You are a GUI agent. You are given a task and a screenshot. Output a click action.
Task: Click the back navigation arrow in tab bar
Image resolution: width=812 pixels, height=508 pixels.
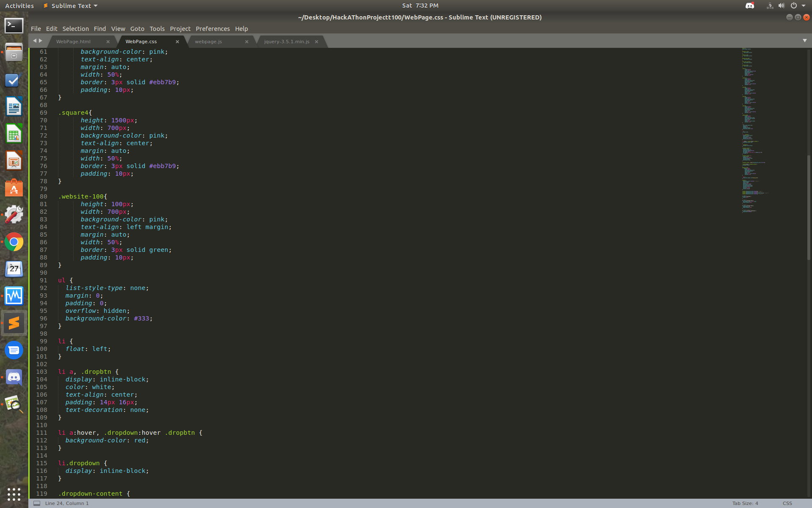pyautogui.click(x=35, y=41)
